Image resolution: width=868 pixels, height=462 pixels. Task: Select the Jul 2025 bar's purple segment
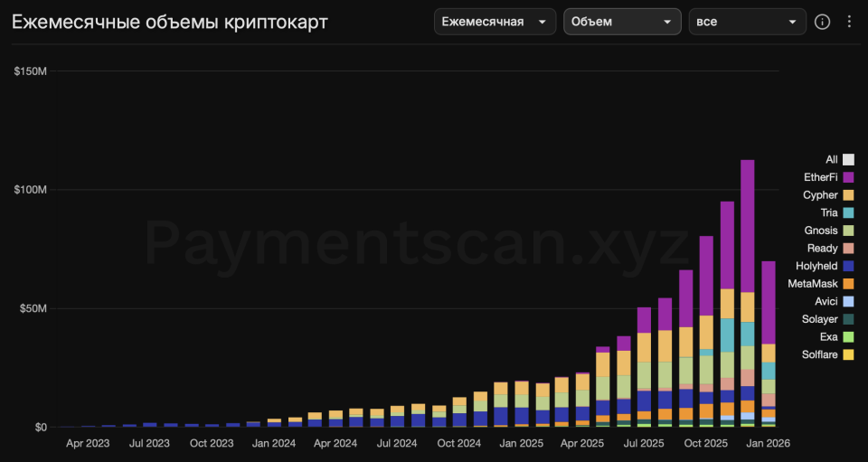click(x=644, y=320)
